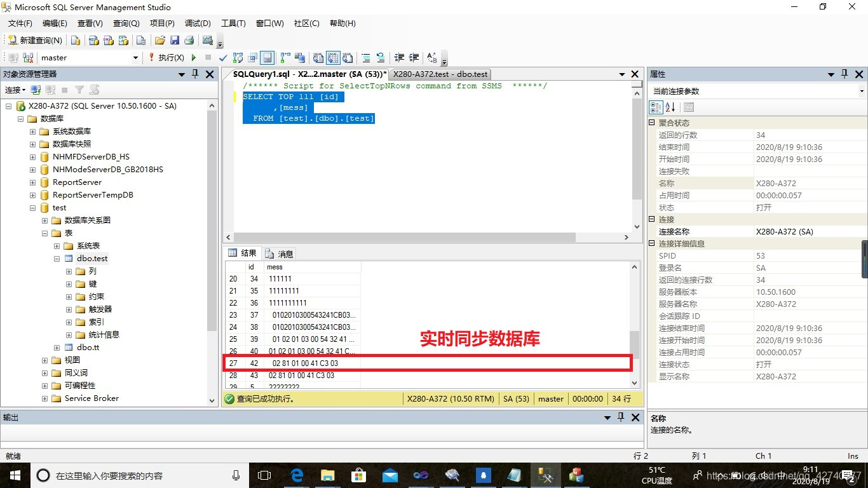Switch output to Results to Grid
868x488 pixels.
(x=332, y=58)
